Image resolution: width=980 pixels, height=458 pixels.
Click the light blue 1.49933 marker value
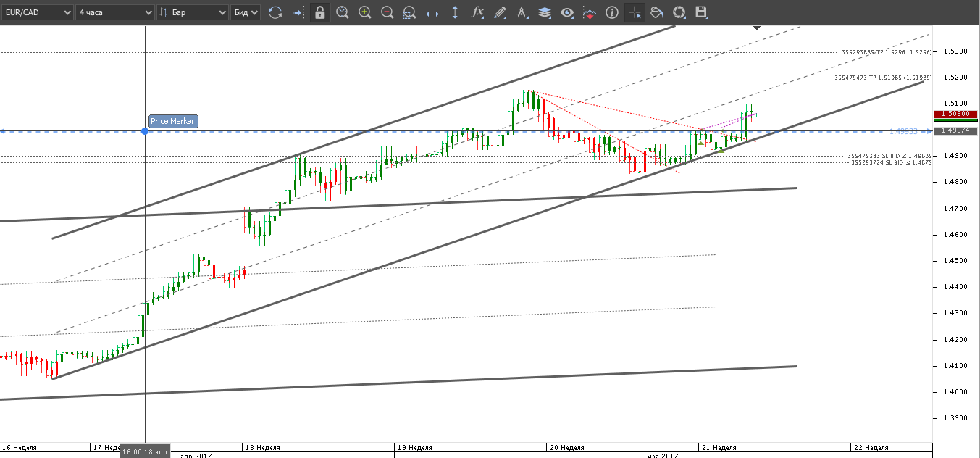pos(903,131)
